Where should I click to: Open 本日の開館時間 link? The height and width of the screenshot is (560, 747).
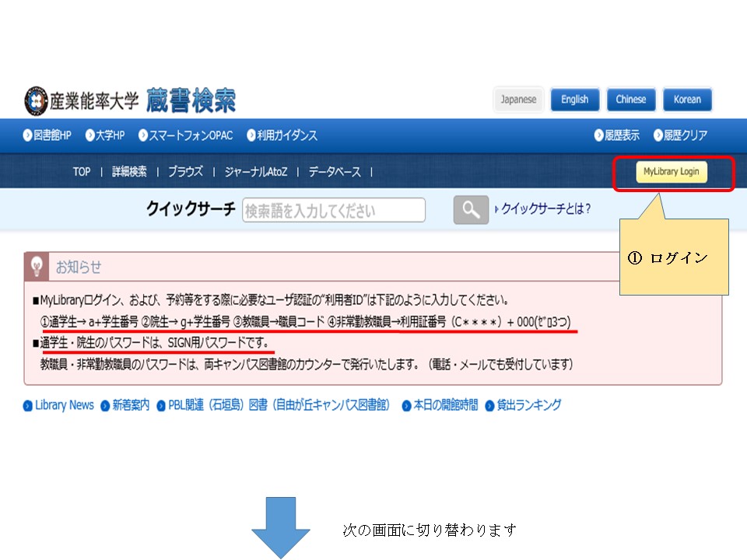(x=445, y=405)
